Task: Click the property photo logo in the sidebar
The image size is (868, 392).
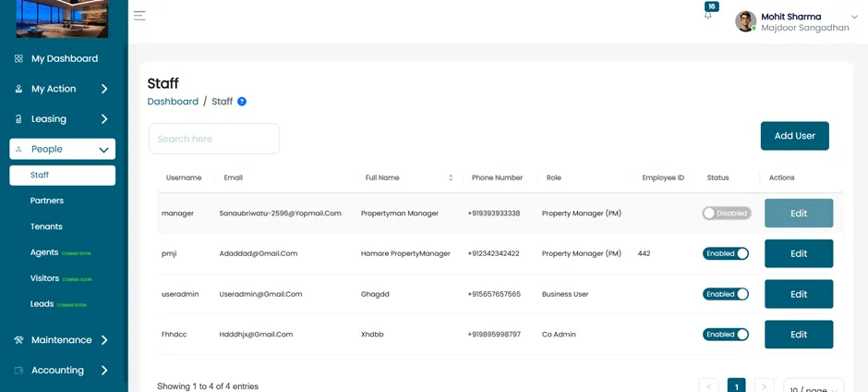Action: point(62,18)
